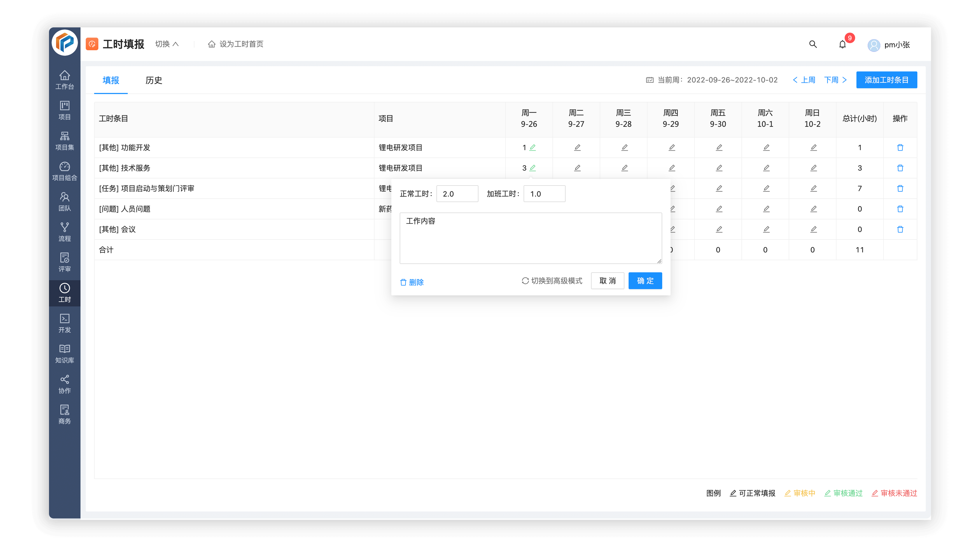The image size is (980, 547).
Task: Go to previous week via 上周
Action: pos(804,80)
